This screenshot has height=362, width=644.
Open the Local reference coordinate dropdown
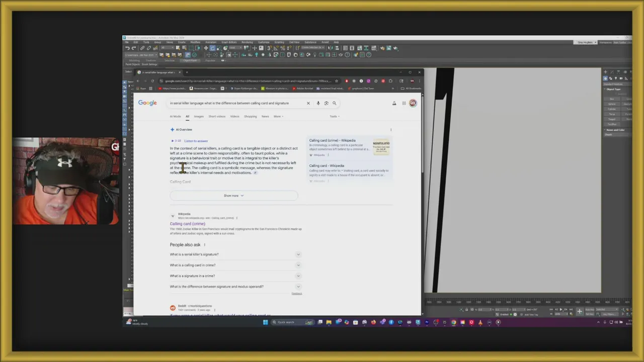click(235, 48)
